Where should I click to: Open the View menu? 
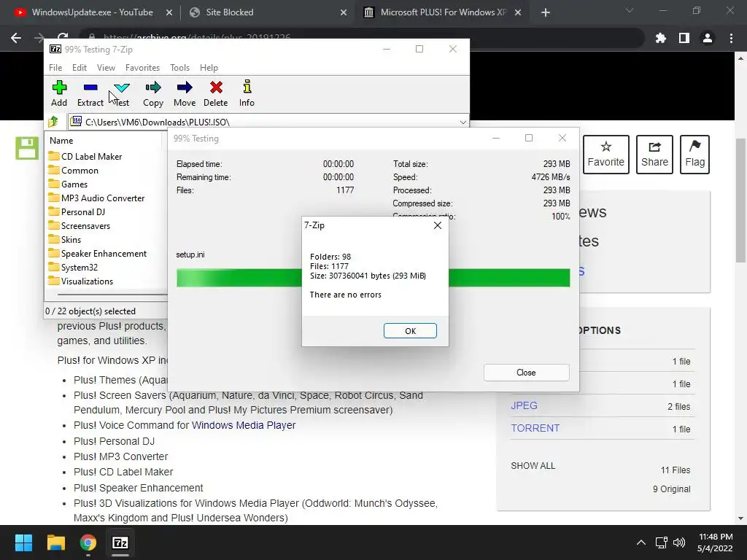(106, 68)
